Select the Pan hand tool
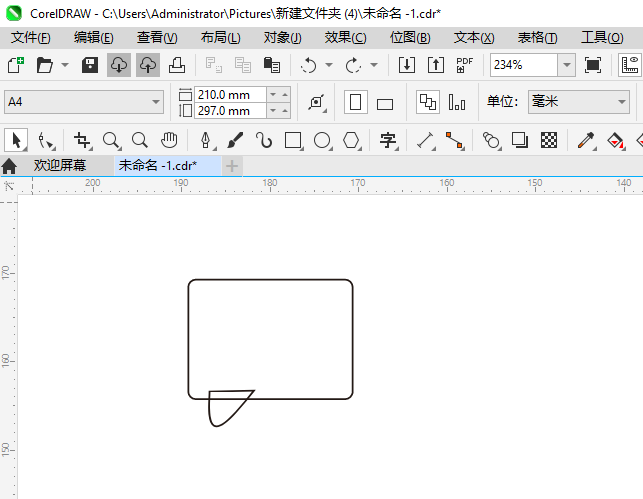The image size is (643, 499). coord(170,141)
